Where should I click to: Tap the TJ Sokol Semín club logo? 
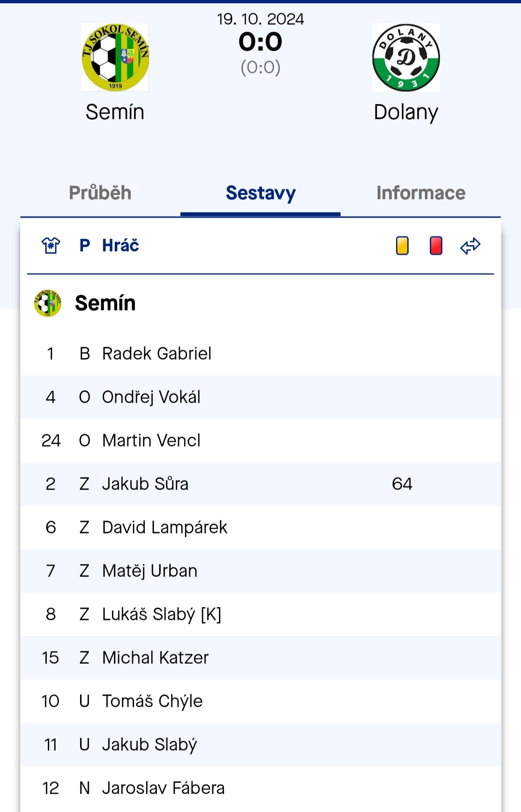115,57
